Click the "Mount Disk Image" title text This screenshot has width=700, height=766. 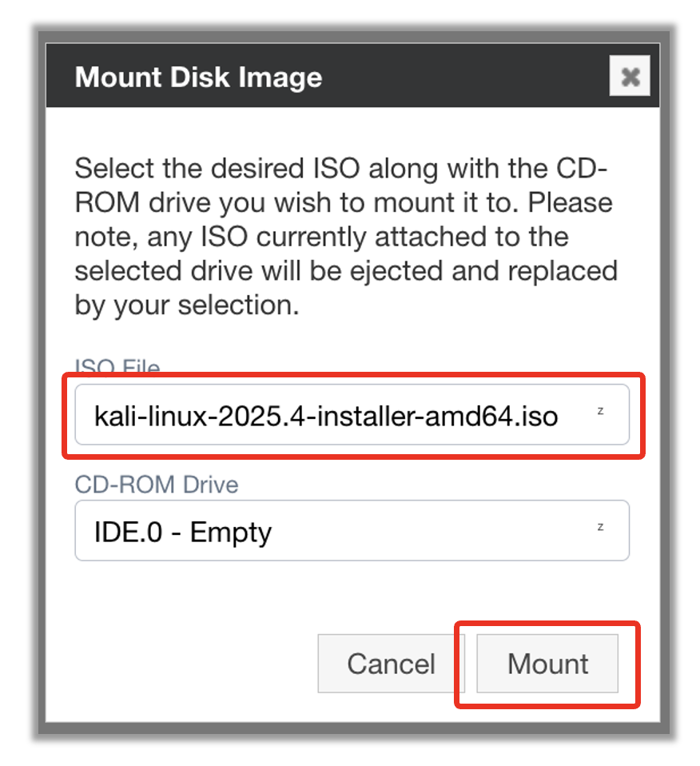(198, 78)
